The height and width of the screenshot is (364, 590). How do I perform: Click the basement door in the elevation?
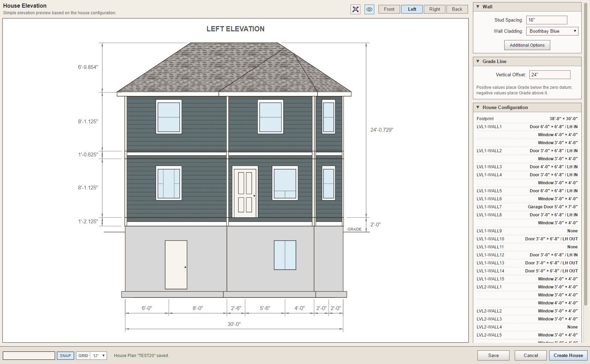click(x=176, y=265)
